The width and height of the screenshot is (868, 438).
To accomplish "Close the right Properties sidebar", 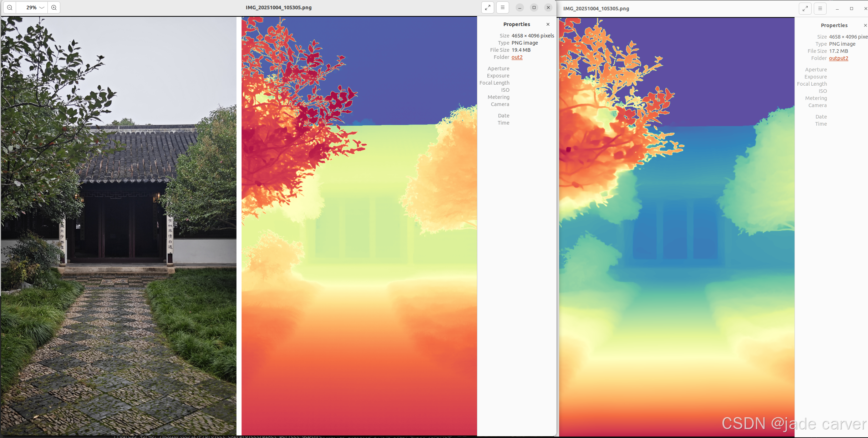I will pyautogui.click(x=865, y=25).
